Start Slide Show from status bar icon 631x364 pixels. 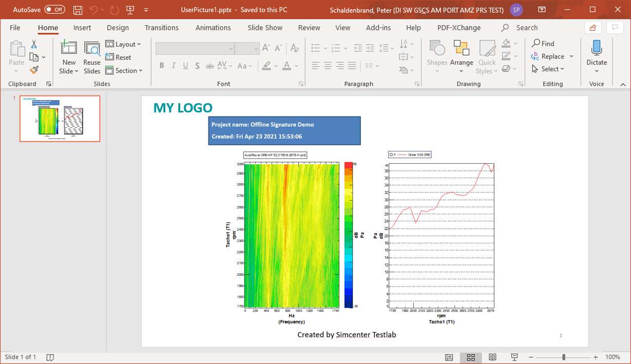point(514,357)
